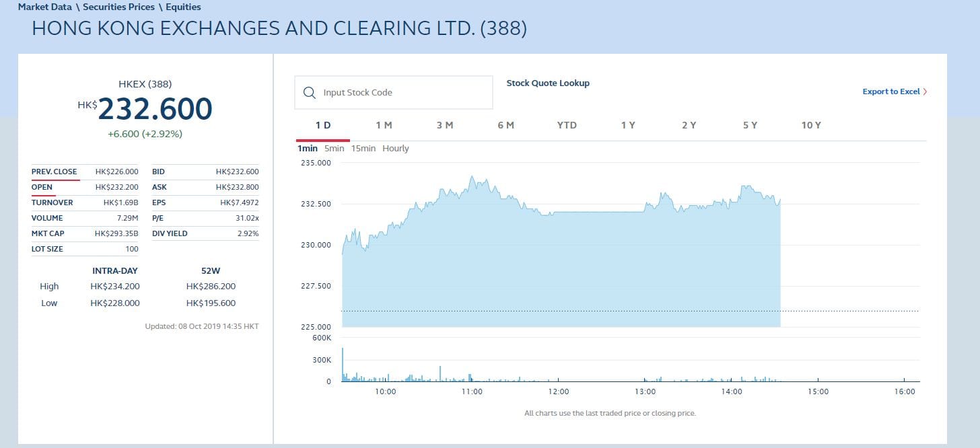The width and height of the screenshot is (980, 448).
Task: Choose the 15min interval option
Action: (363, 149)
